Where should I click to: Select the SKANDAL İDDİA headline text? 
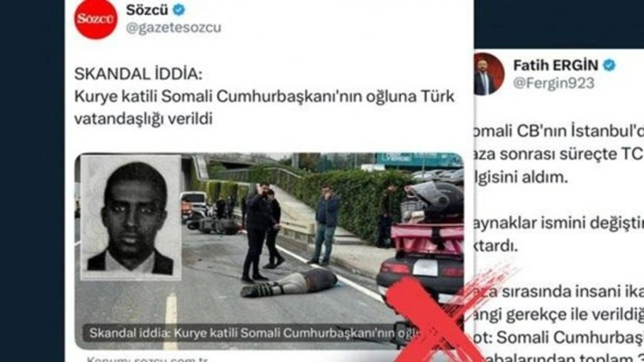[x=138, y=75]
